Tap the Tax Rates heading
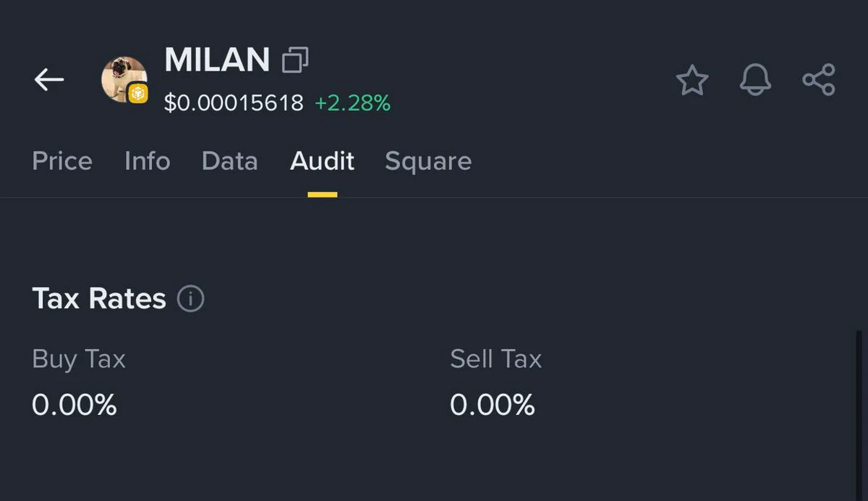 pos(99,298)
